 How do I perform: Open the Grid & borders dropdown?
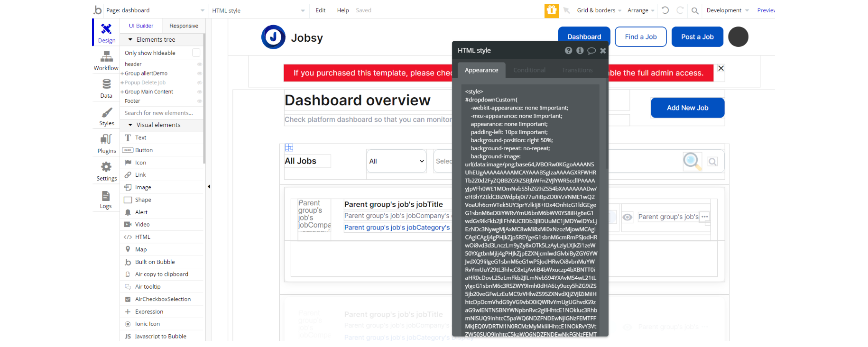point(599,10)
